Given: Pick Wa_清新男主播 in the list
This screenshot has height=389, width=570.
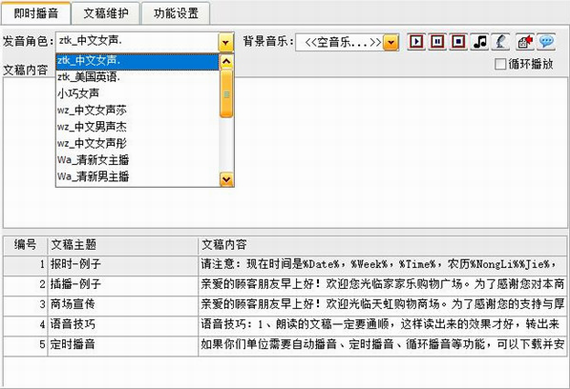Looking at the screenshot, I should [x=138, y=177].
